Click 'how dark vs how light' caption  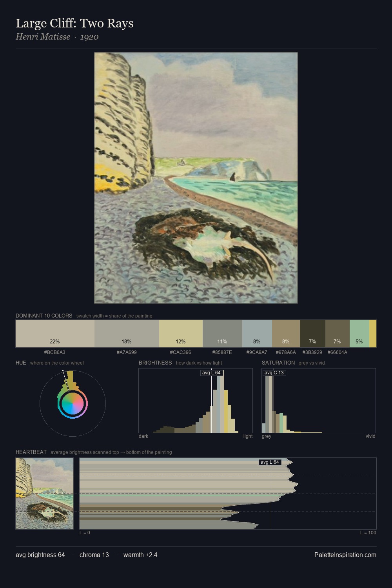[199, 363]
